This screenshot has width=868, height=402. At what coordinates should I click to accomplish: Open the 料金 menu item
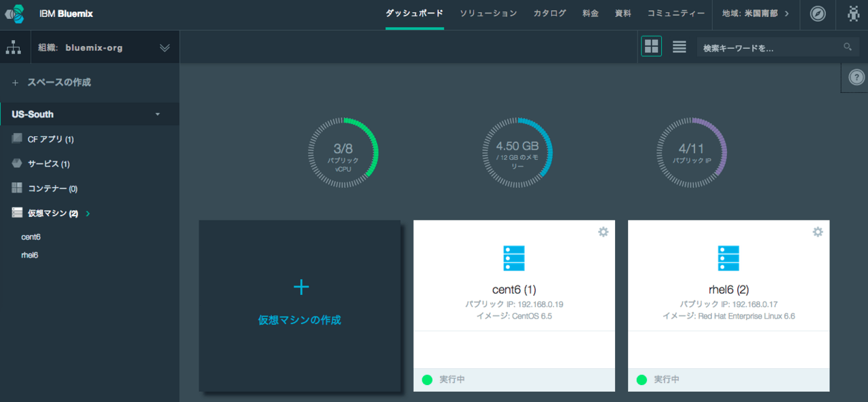tap(591, 14)
